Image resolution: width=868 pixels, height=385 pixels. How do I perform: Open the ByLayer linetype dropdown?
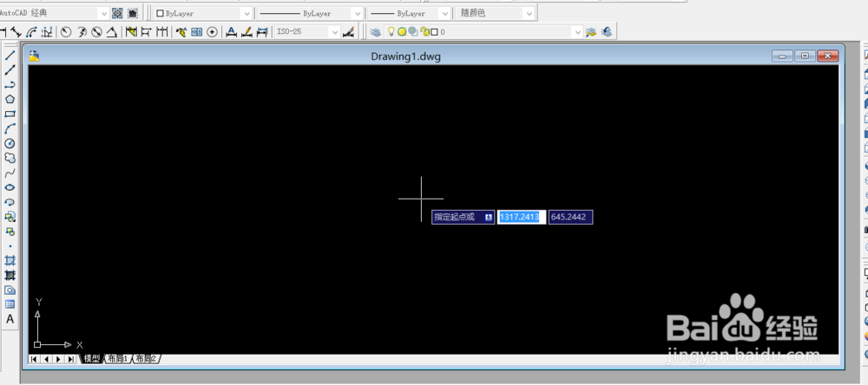coord(357,13)
